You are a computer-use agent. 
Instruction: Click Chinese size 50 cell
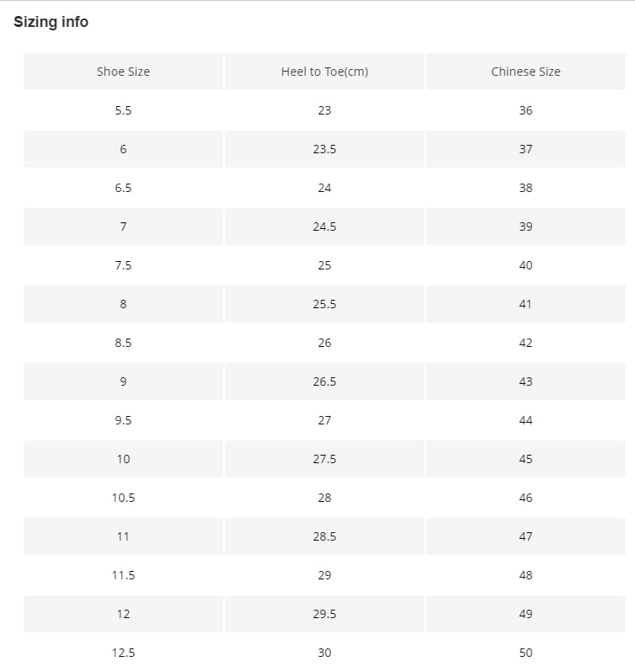(x=526, y=653)
